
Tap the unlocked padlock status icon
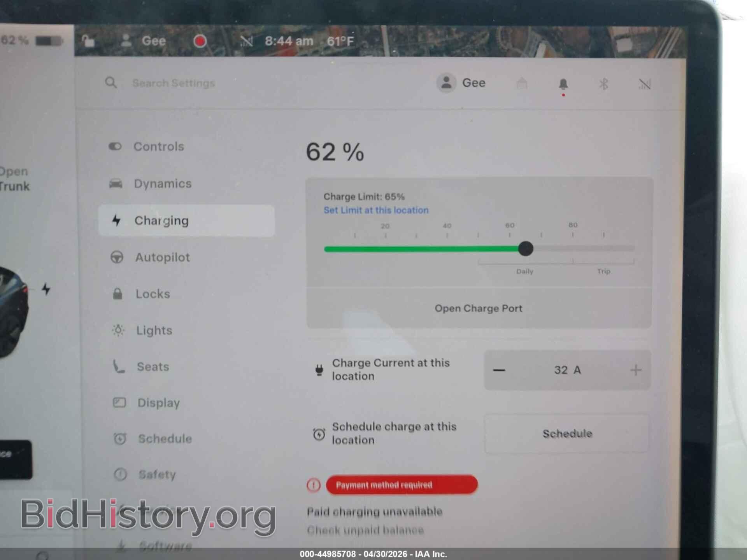click(x=88, y=40)
